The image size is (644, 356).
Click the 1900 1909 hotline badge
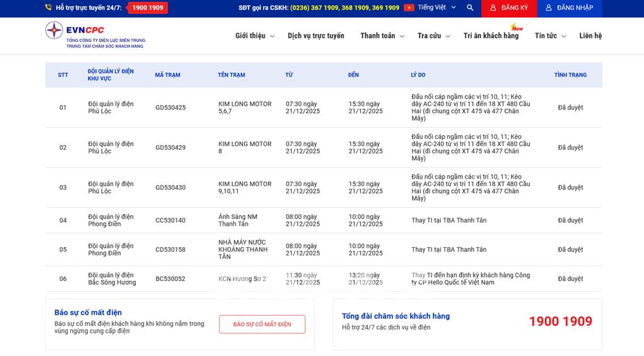pos(147,8)
